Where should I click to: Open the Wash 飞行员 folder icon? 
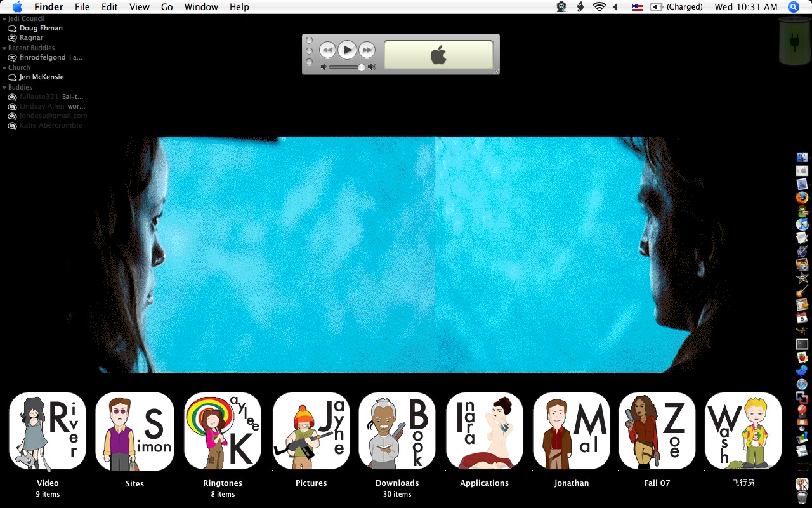(x=743, y=431)
